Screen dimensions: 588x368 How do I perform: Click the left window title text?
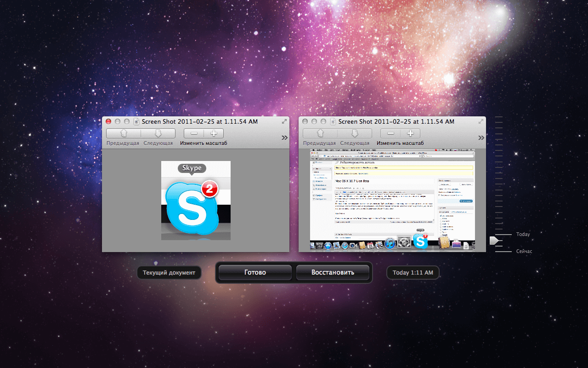click(x=199, y=122)
